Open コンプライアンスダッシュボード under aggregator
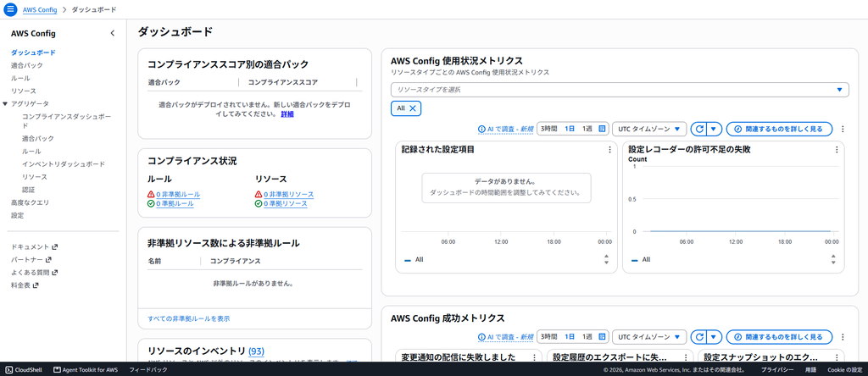Viewport: 868px width, 376px height. pos(66,121)
